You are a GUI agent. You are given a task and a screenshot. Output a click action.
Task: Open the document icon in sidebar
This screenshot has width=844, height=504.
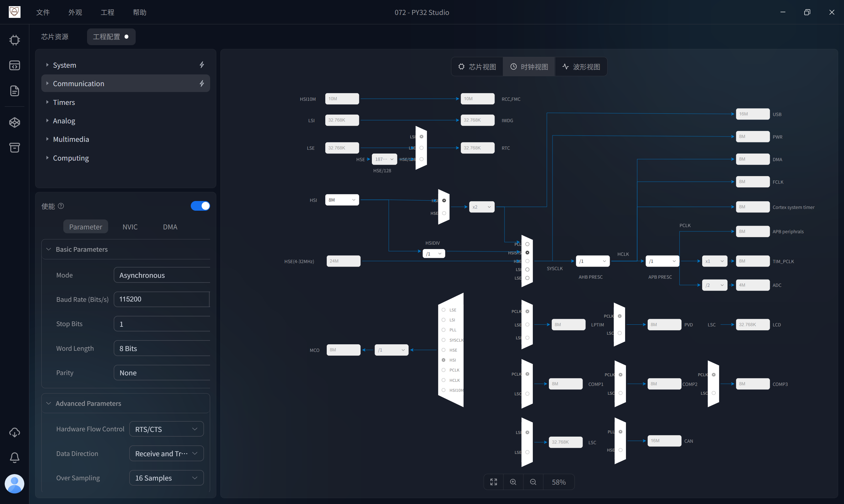click(x=14, y=91)
